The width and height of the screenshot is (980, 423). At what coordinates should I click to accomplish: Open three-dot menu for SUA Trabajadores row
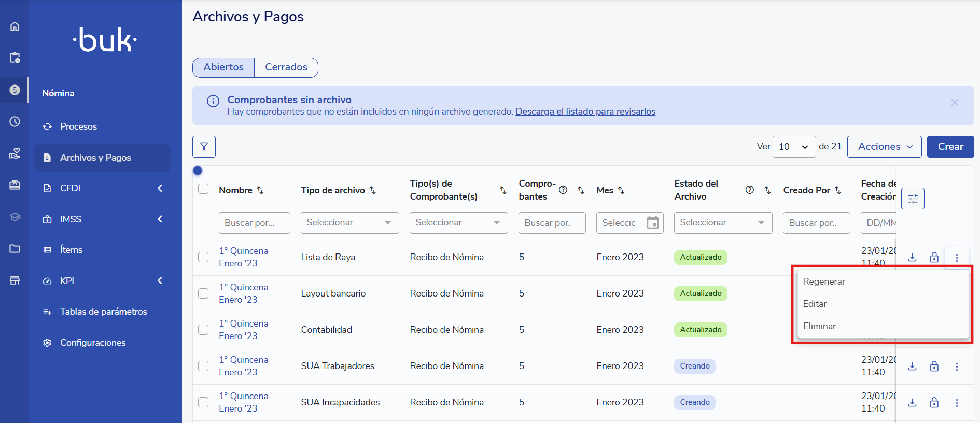click(x=957, y=366)
